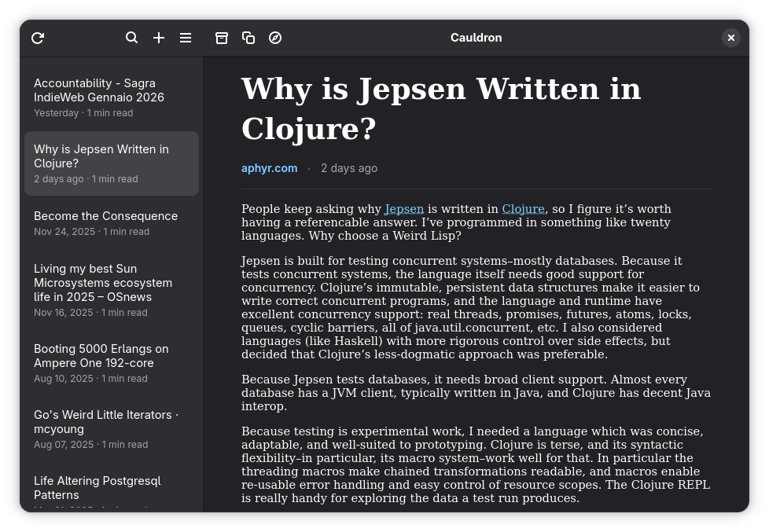
Task: Archive the current article
Action: pos(222,38)
